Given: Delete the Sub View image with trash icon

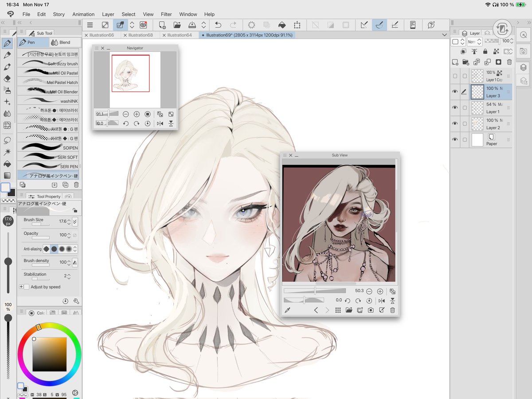Looking at the screenshot, I should (x=392, y=310).
